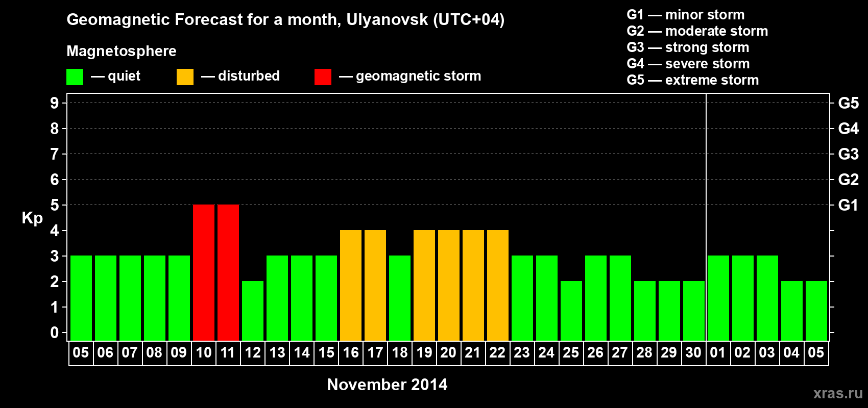The image size is (868, 408).
Task: Click the 'G5 — extreme storm' legend line
Action: click(x=693, y=80)
